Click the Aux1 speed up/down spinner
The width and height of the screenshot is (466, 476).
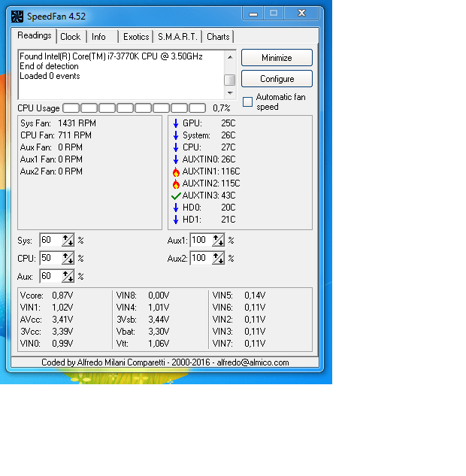219,241
